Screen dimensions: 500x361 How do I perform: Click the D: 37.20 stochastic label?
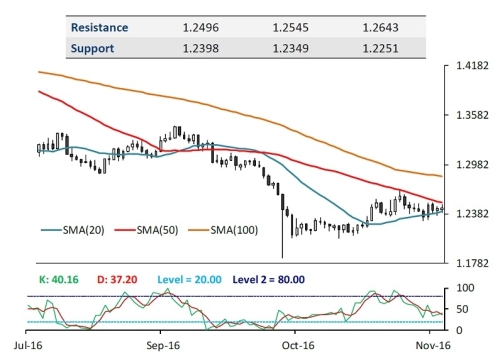[x=117, y=279]
